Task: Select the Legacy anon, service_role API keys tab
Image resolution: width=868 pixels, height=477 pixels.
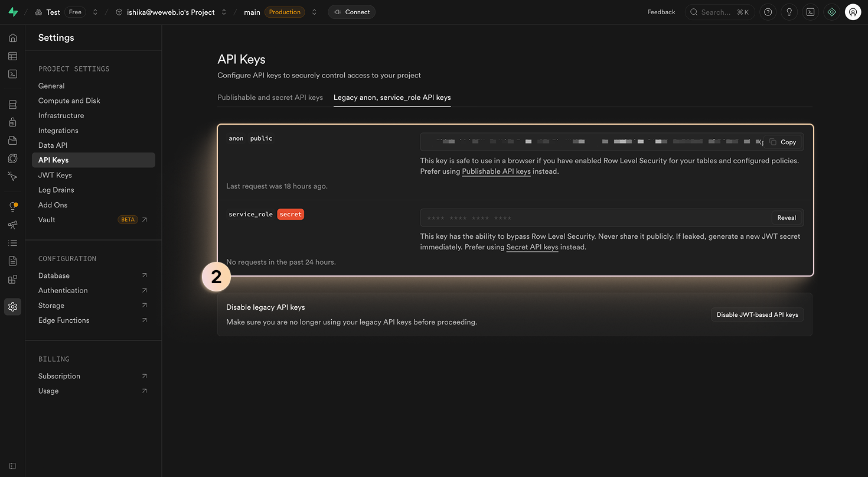Action: pyautogui.click(x=392, y=97)
